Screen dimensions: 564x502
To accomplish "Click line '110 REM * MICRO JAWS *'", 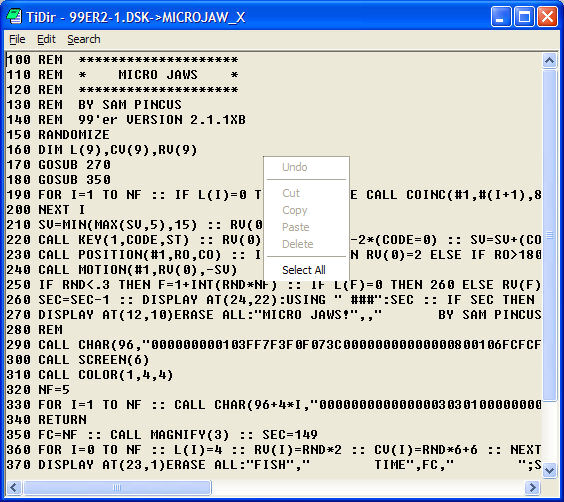I will (x=122, y=75).
